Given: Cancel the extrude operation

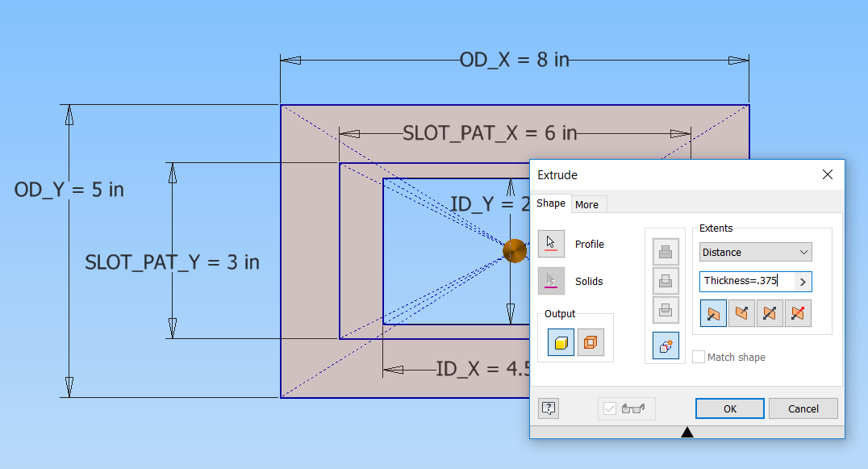Looking at the screenshot, I should [803, 408].
